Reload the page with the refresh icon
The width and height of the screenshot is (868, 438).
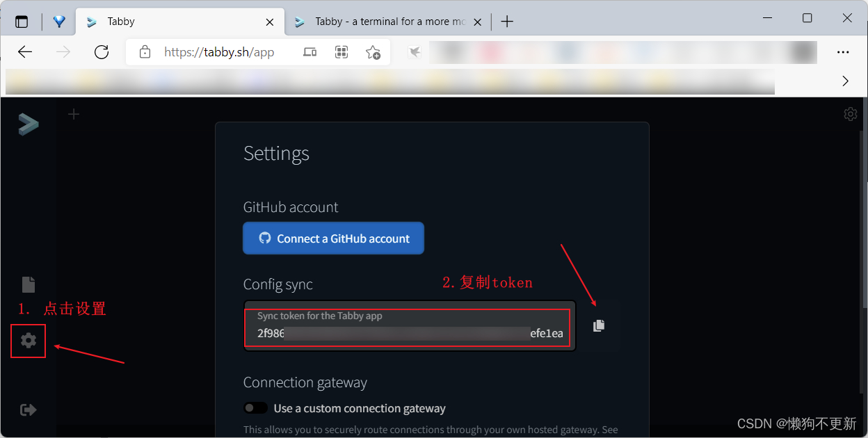102,52
